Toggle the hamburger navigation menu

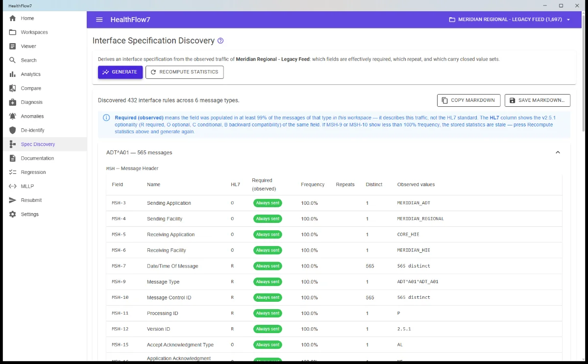tap(99, 20)
